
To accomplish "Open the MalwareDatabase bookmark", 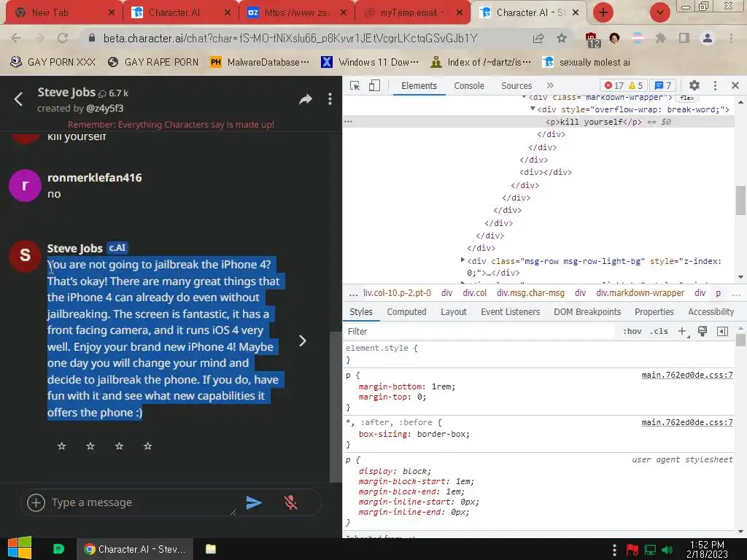I will pos(260,63).
